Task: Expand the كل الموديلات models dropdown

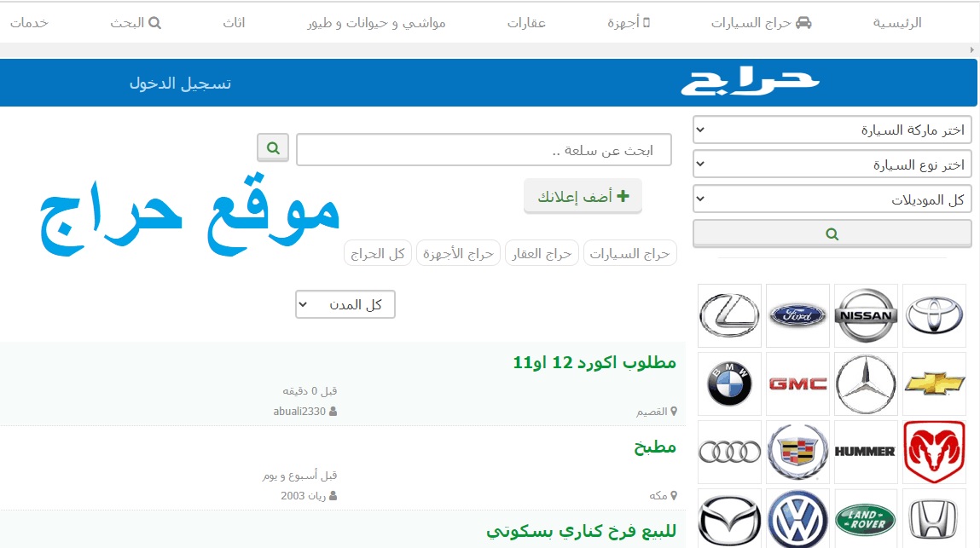Action: pyautogui.click(x=832, y=199)
